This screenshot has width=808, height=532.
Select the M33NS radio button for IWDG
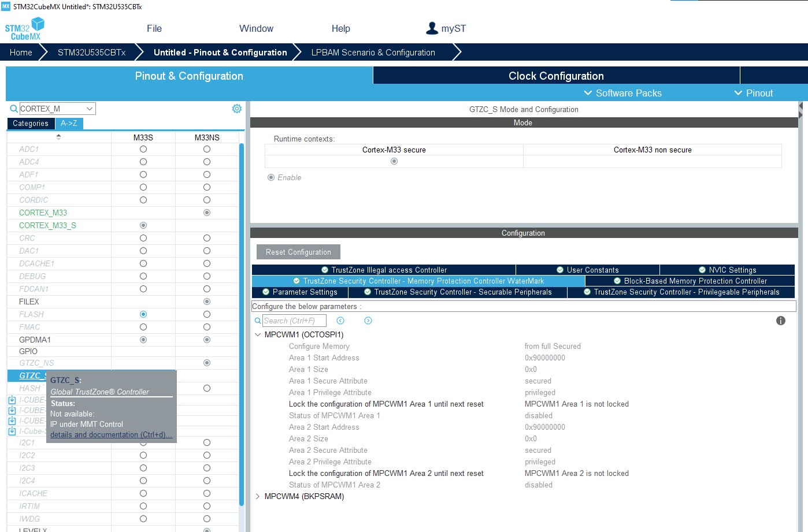(x=207, y=519)
